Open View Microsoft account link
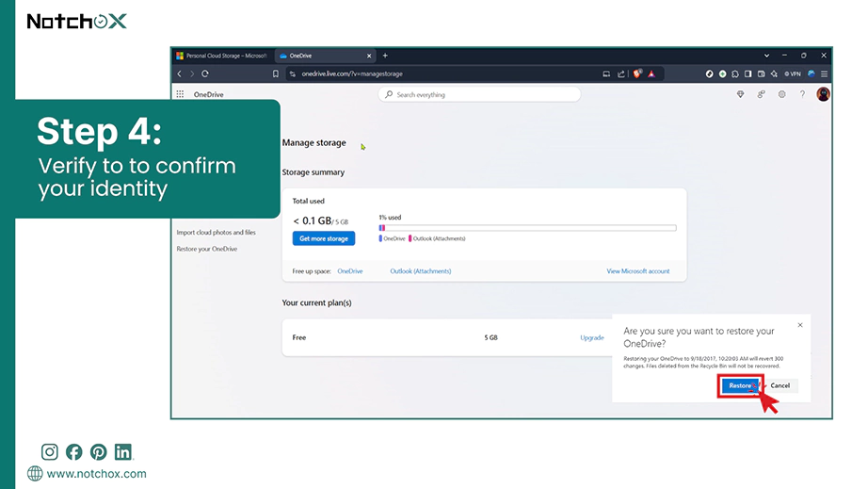This screenshot has width=868, height=489. coord(637,270)
